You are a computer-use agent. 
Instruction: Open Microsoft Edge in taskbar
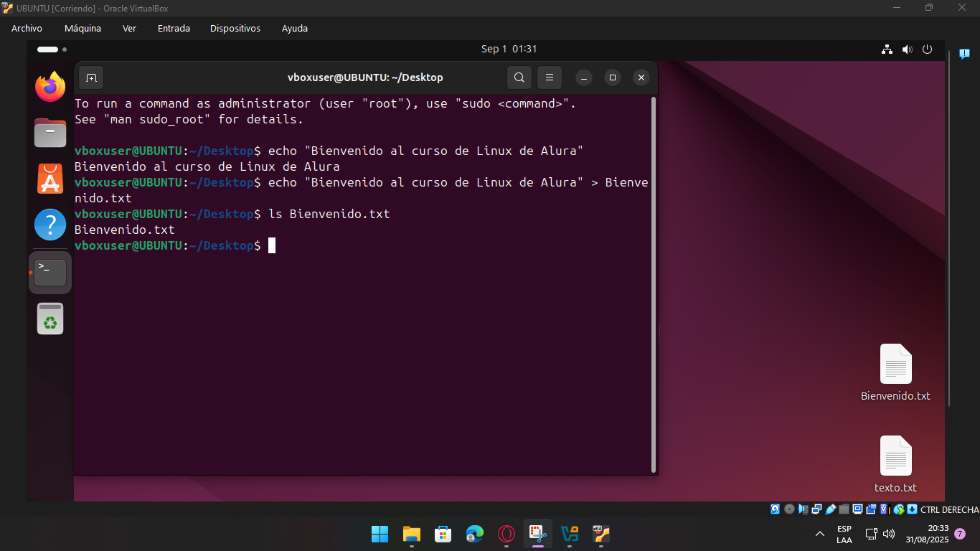(x=474, y=534)
